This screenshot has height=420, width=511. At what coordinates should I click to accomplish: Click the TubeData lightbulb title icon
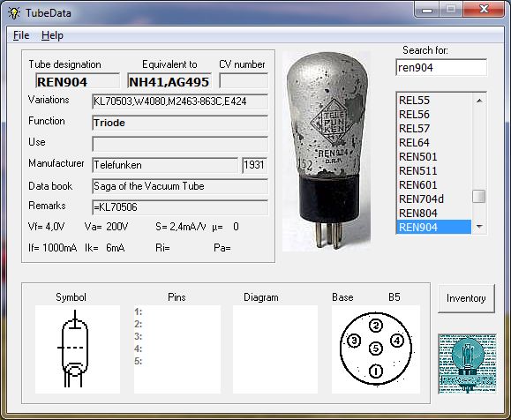(x=14, y=13)
